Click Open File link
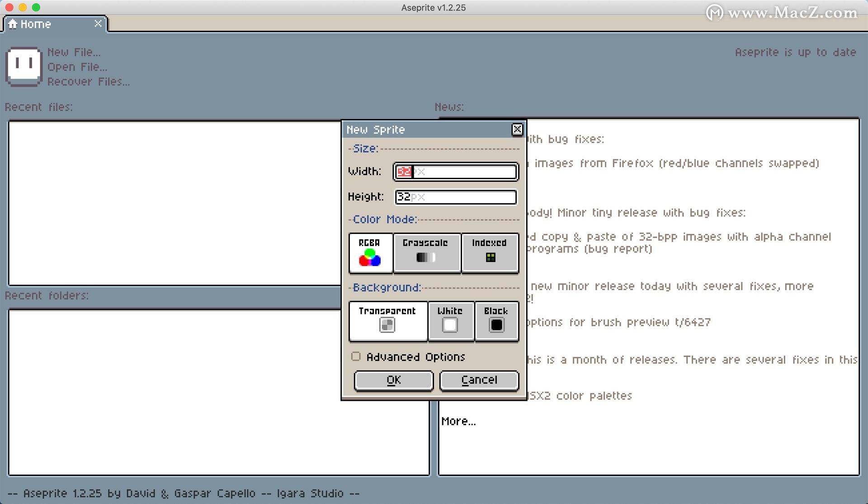This screenshot has height=504, width=868. click(x=77, y=67)
